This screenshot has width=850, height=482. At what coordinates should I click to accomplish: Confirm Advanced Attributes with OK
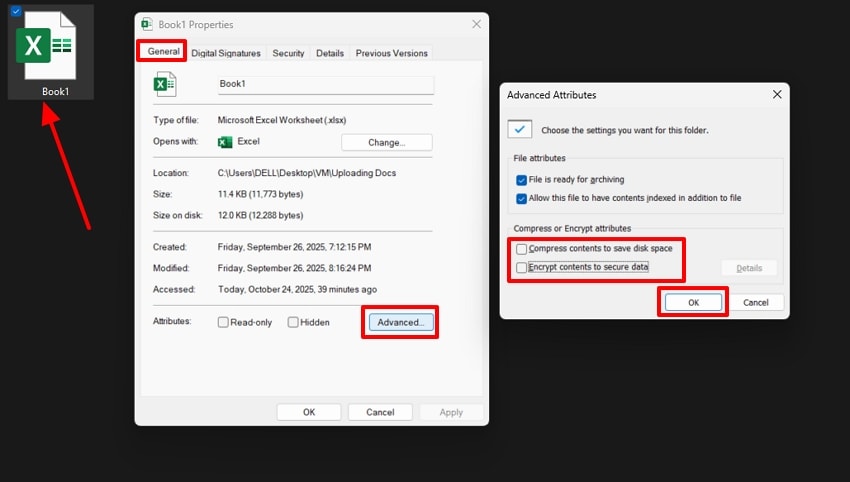[693, 303]
